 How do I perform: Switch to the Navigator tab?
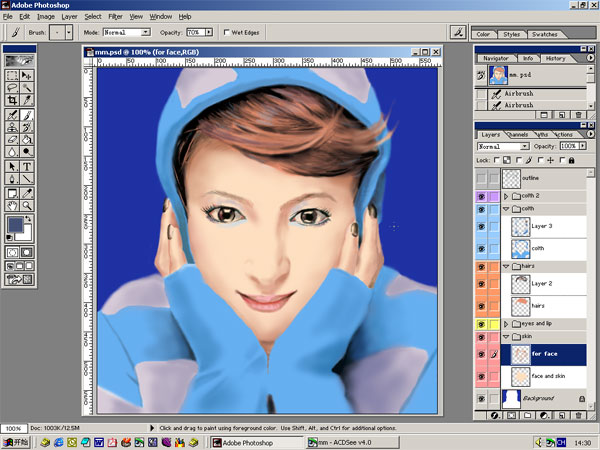(x=496, y=58)
